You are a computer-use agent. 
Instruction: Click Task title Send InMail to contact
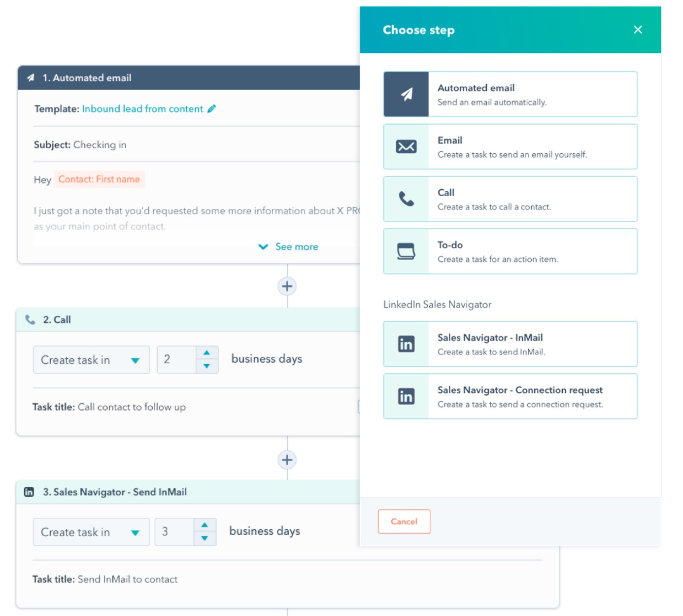click(105, 580)
